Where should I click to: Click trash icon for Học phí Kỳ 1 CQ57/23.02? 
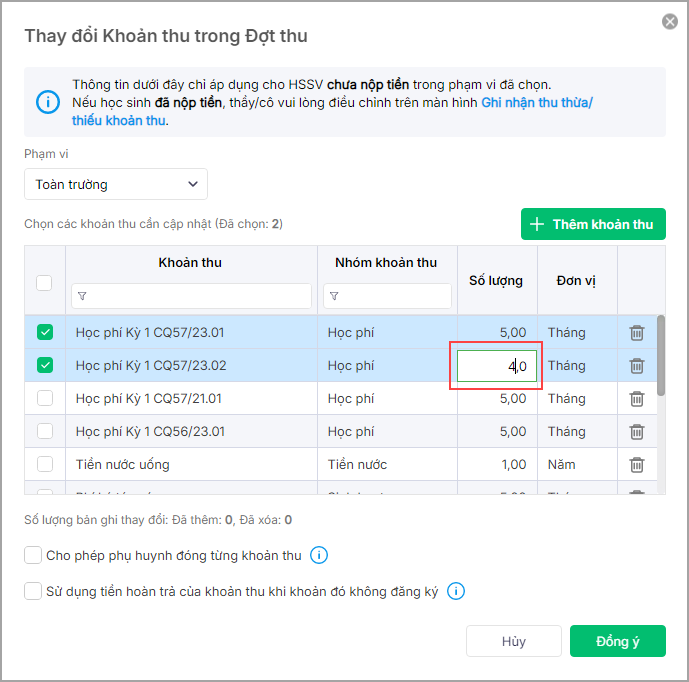tap(637, 366)
